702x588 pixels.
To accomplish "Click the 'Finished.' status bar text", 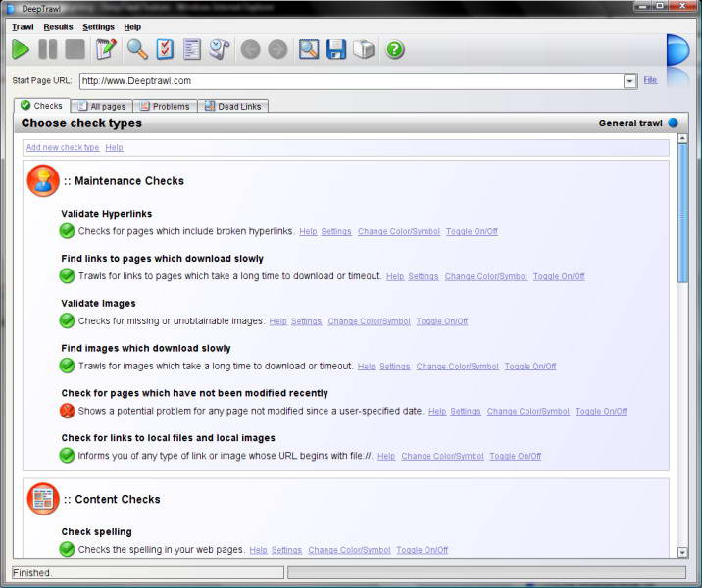I will click(x=31, y=572).
